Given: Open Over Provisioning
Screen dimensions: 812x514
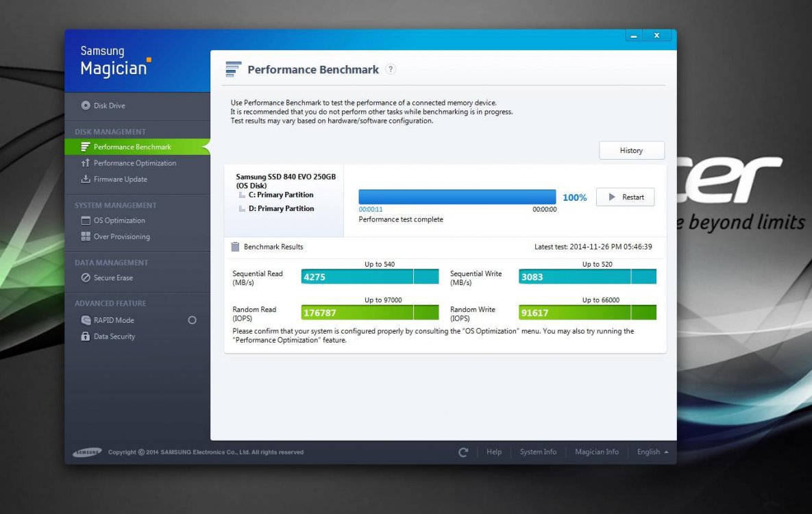Looking at the screenshot, I should [122, 237].
